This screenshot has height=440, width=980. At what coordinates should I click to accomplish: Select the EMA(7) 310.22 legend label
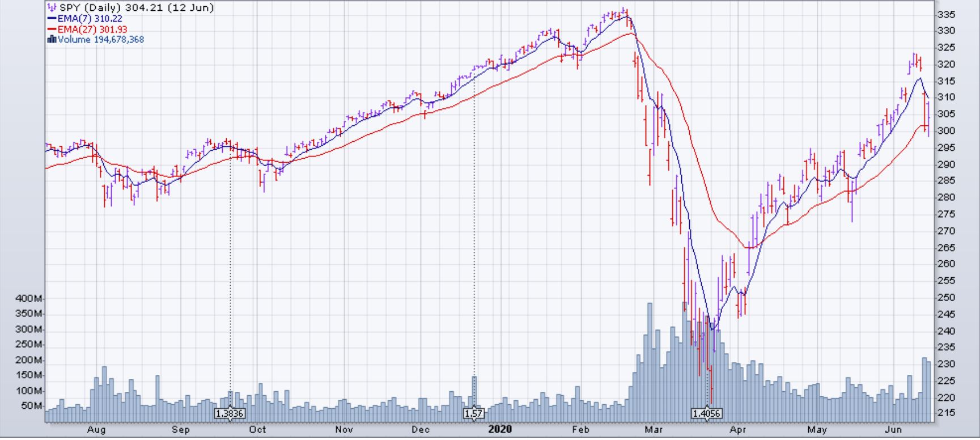[x=90, y=19]
